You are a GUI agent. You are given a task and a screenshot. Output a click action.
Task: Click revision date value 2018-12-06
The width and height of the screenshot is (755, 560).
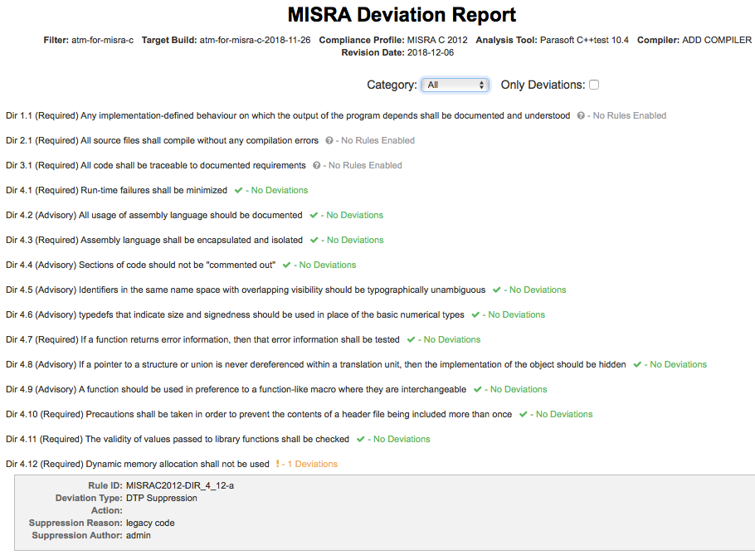(x=431, y=53)
